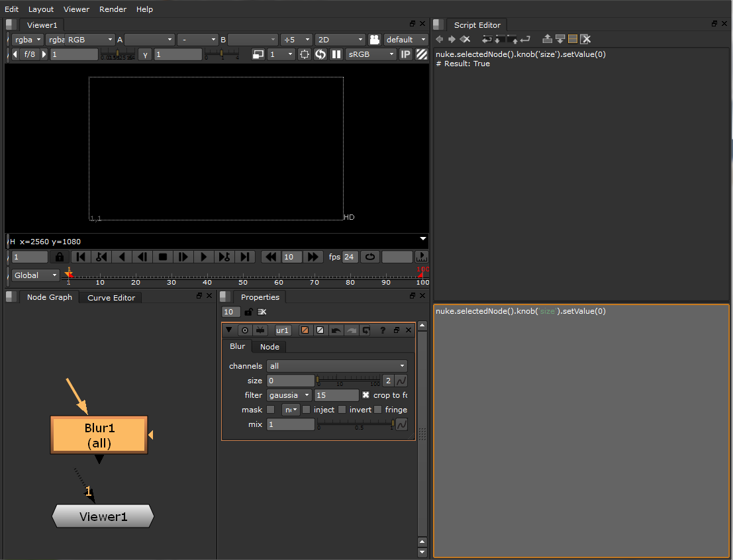Click the loop playback mode button
733x560 pixels.
369,257
